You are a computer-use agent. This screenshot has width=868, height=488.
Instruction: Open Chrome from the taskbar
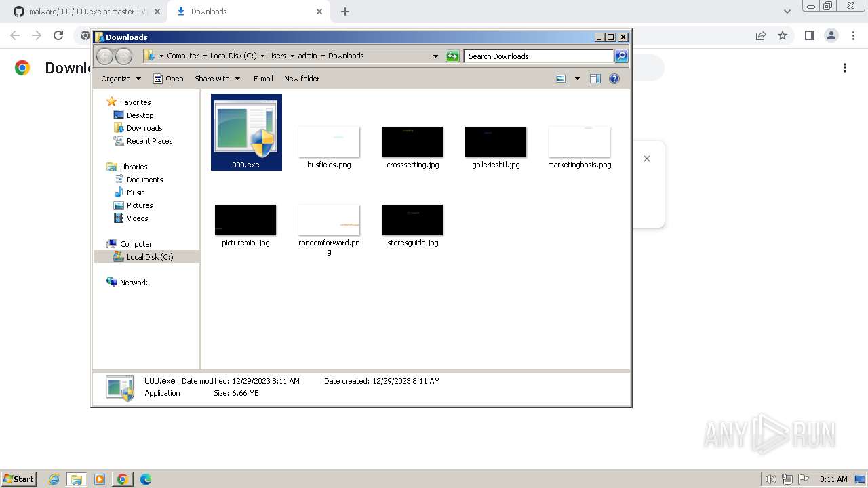pyautogui.click(x=122, y=479)
